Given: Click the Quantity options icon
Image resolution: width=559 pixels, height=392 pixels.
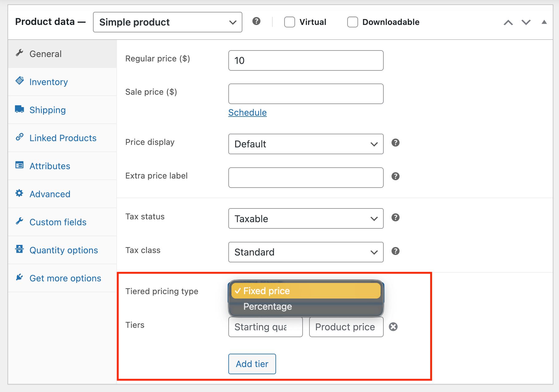Looking at the screenshot, I should coord(19,249).
